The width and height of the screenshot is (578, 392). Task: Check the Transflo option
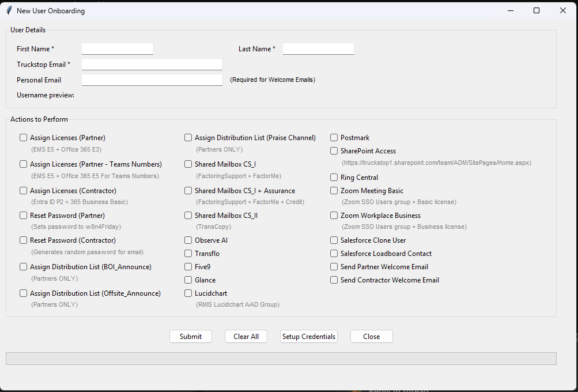[x=188, y=253]
